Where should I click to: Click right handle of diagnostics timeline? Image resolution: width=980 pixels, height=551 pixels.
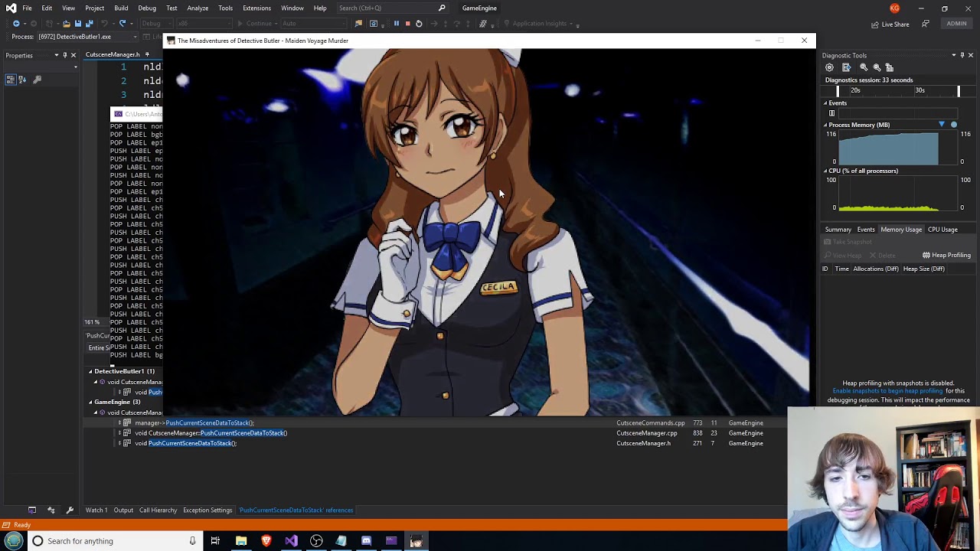(959, 91)
